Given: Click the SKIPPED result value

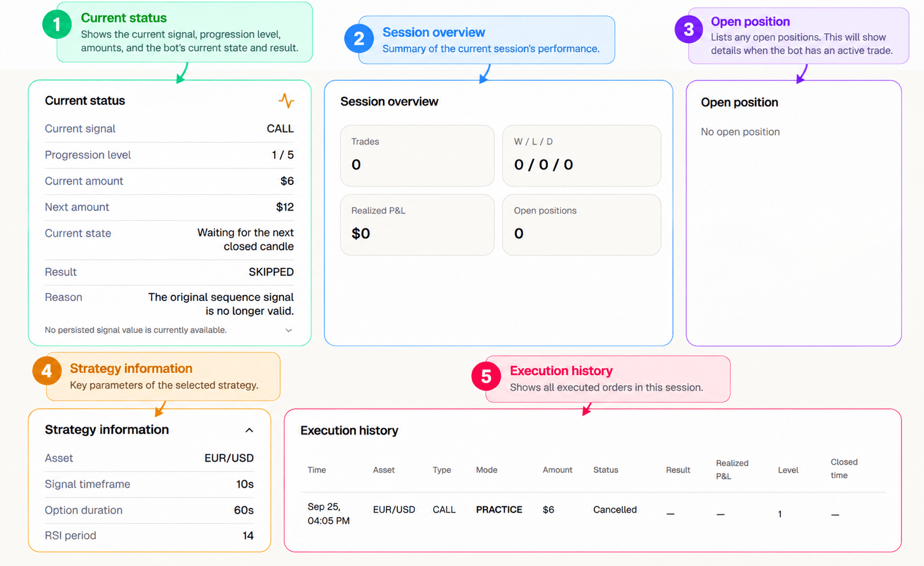Looking at the screenshot, I should [271, 272].
